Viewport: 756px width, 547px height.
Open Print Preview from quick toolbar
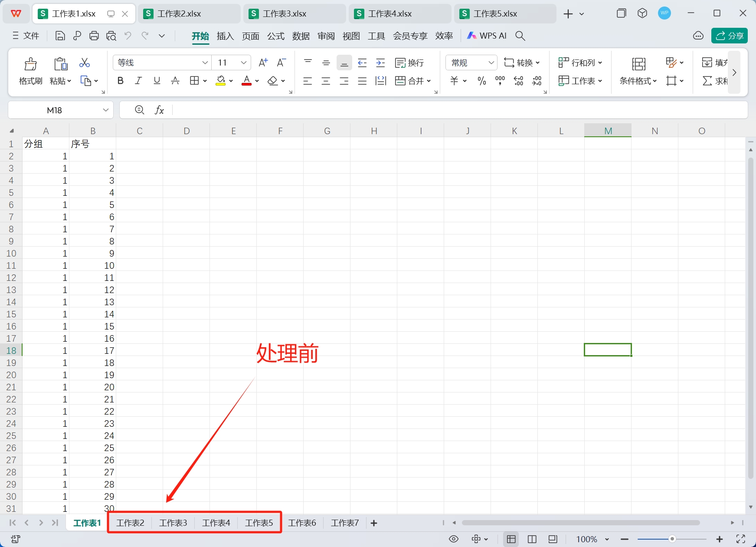tap(111, 36)
